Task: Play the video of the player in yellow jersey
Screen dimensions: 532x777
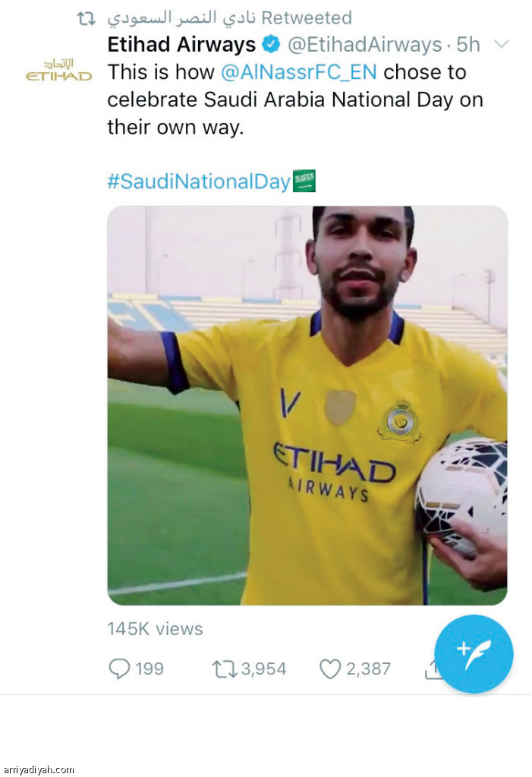Action: (x=307, y=405)
